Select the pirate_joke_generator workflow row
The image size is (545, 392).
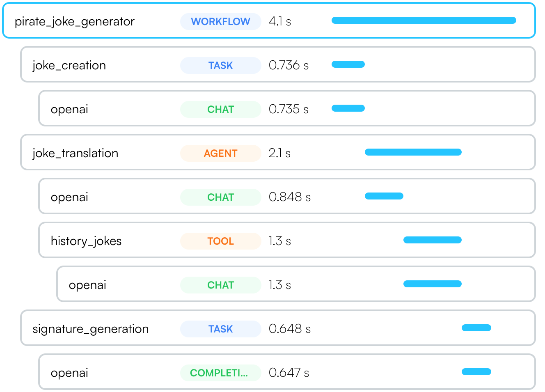tap(269, 21)
